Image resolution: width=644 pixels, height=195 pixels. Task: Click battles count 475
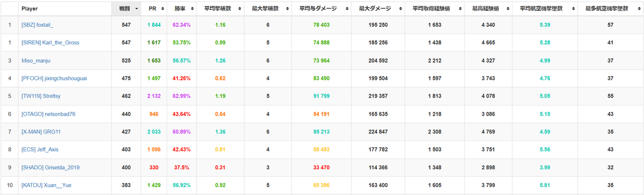point(127,78)
